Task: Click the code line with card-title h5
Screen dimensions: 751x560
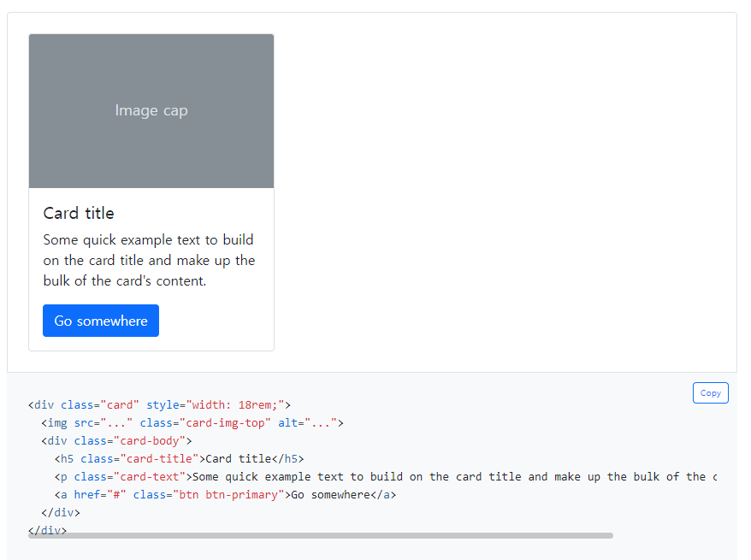Action: [x=179, y=459]
